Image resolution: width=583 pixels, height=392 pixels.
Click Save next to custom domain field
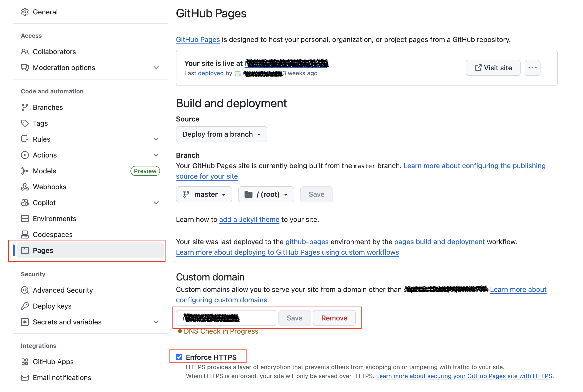pos(294,318)
